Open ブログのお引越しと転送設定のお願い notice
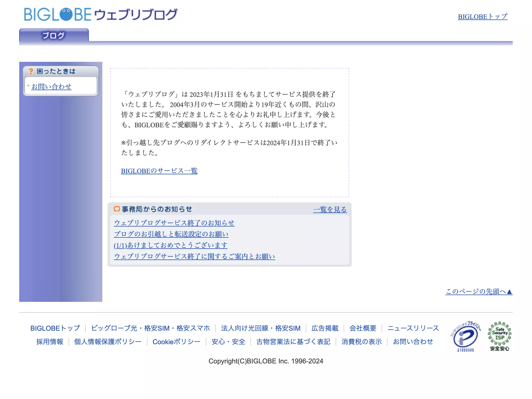Viewport: 532px width, 399px height. (x=171, y=234)
